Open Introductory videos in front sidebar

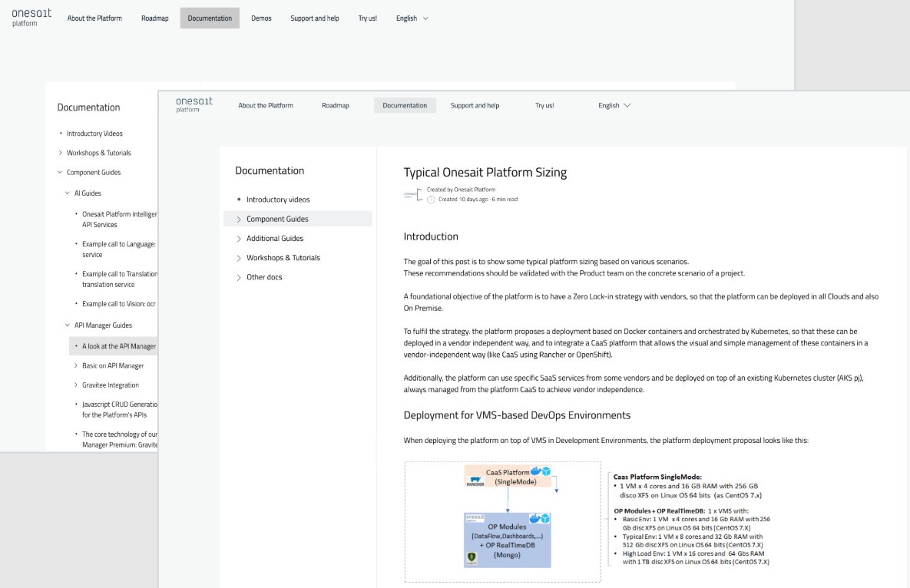click(278, 200)
